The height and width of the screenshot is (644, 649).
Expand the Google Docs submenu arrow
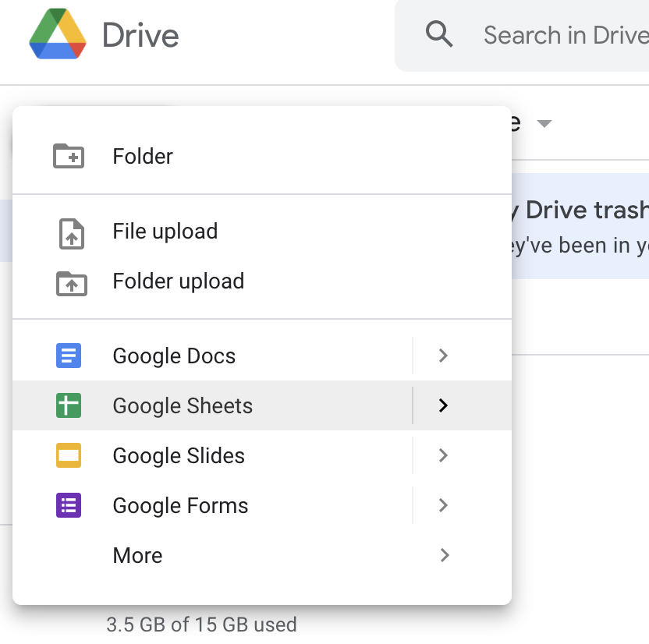(443, 356)
